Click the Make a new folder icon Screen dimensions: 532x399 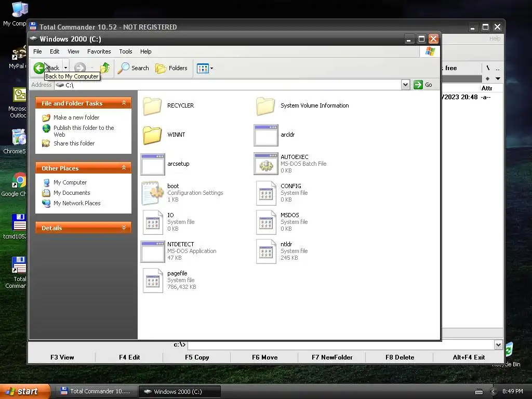tap(46, 118)
